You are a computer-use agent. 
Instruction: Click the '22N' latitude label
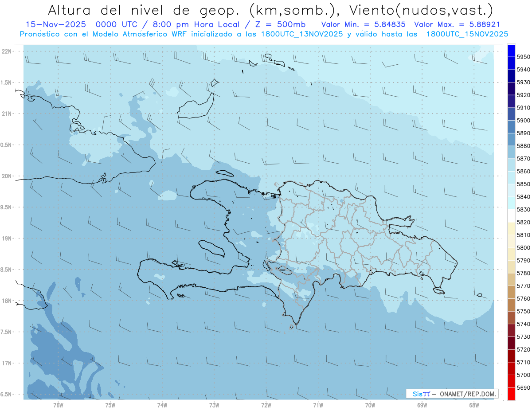(7, 51)
